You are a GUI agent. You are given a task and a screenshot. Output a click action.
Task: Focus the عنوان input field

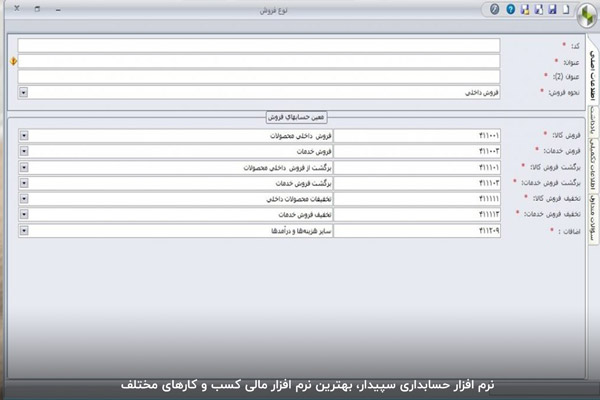(x=259, y=61)
